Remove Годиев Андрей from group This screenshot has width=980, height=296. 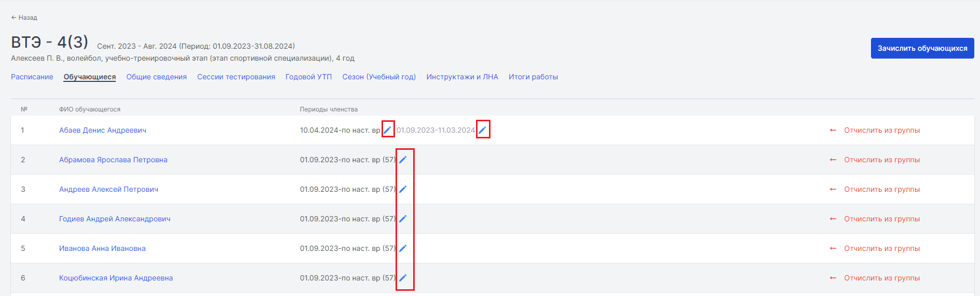[x=875, y=219]
